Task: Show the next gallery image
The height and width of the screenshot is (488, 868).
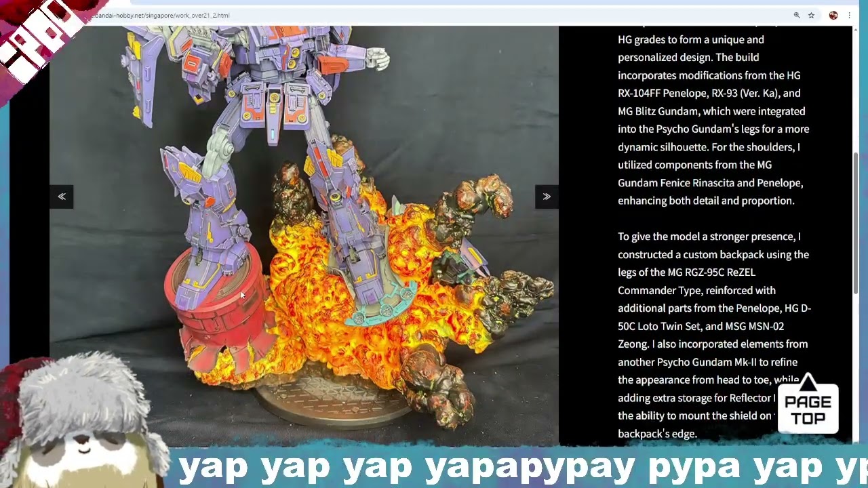Action: click(547, 197)
